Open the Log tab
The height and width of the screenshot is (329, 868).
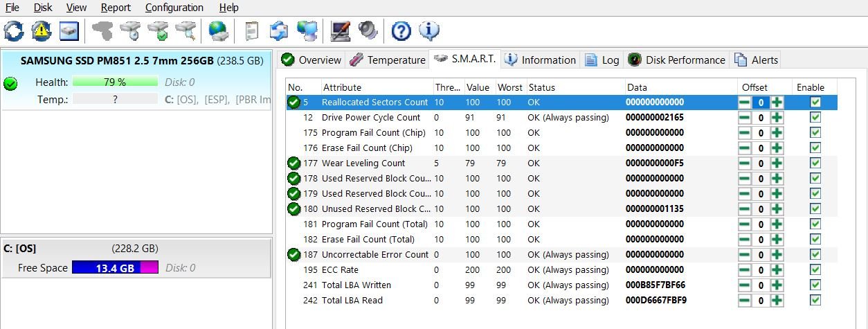click(602, 60)
